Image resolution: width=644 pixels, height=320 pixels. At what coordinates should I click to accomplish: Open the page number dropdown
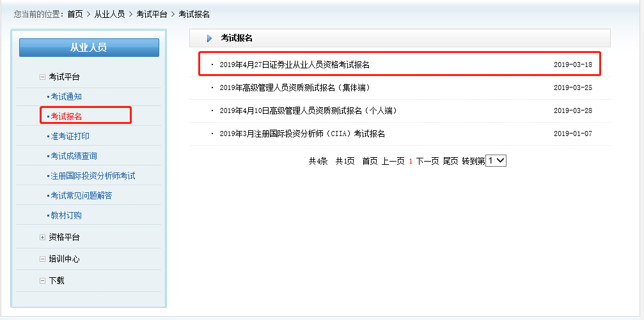click(496, 161)
